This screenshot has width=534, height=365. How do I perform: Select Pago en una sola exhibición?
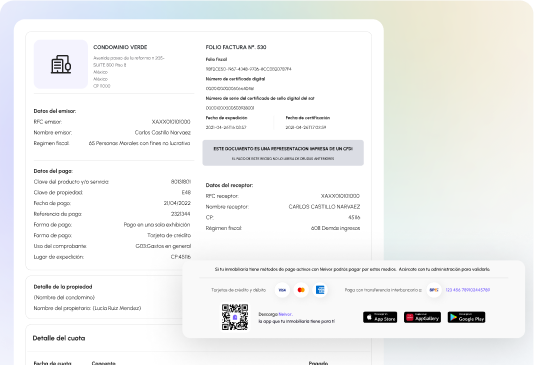[x=157, y=225]
